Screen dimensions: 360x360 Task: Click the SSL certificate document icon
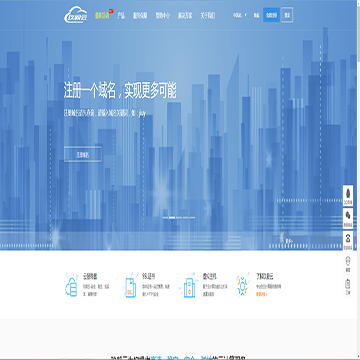[130, 285]
